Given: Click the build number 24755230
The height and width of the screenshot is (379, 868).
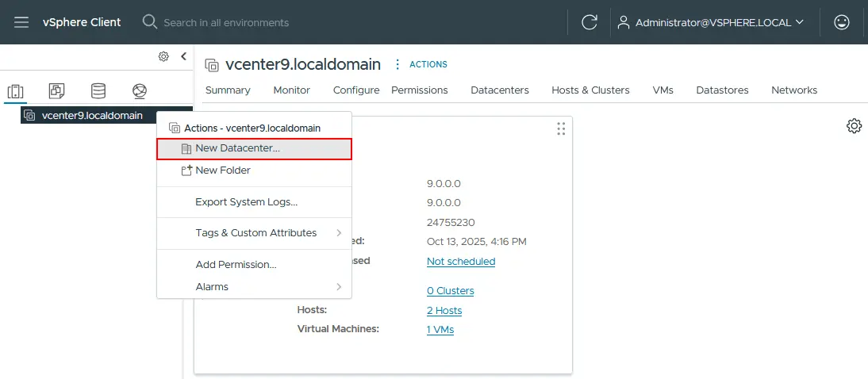Looking at the screenshot, I should click(x=451, y=223).
